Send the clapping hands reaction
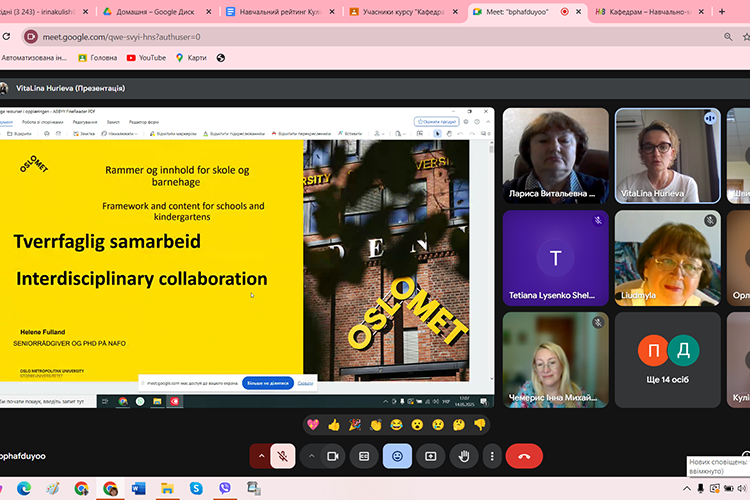The image size is (750, 500). (x=376, y=425)
